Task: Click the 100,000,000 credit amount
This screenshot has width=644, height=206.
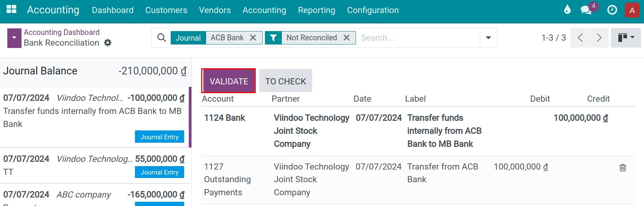Action: [x=581, y=118]
